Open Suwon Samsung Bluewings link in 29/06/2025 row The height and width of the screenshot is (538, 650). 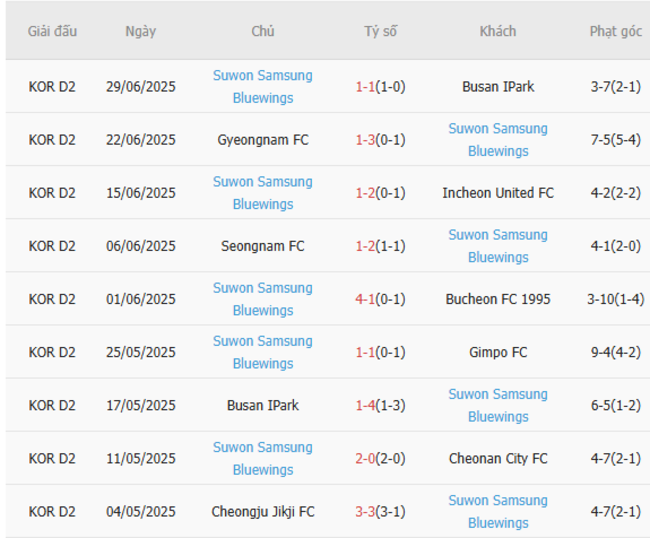pos(262,87)
